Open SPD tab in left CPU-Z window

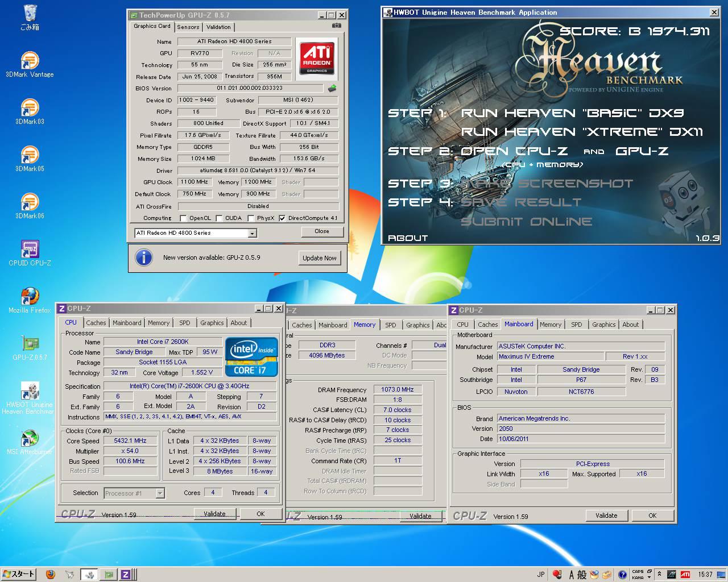click(185, 323)
